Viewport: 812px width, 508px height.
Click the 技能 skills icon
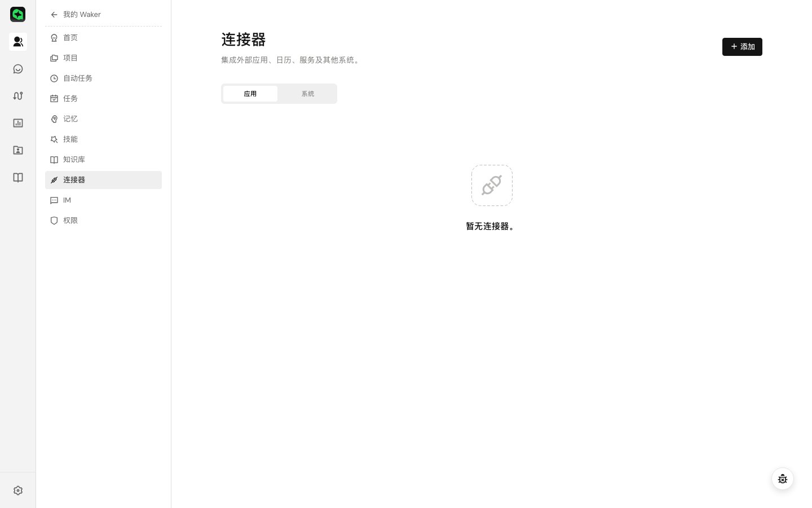(54, 139)
